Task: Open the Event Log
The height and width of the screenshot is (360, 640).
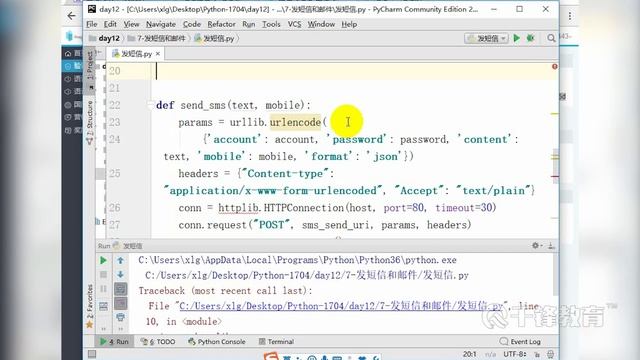Action: tap(520, 342)
